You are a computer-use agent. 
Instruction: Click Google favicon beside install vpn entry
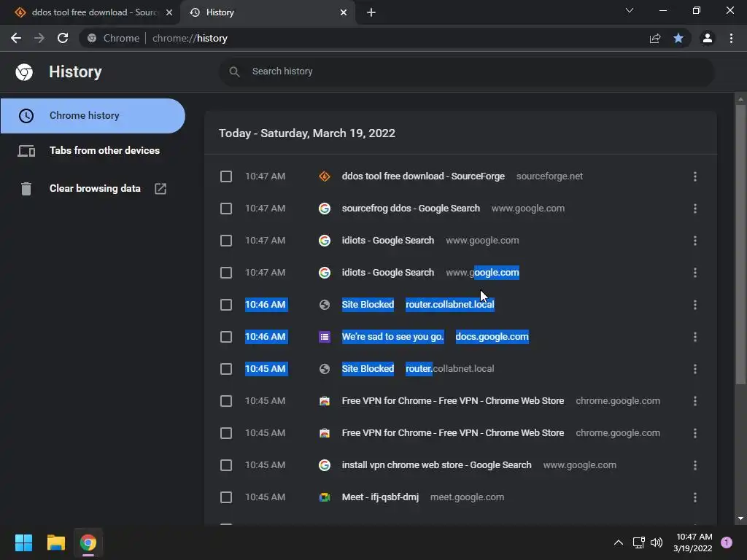pos(325,465)
